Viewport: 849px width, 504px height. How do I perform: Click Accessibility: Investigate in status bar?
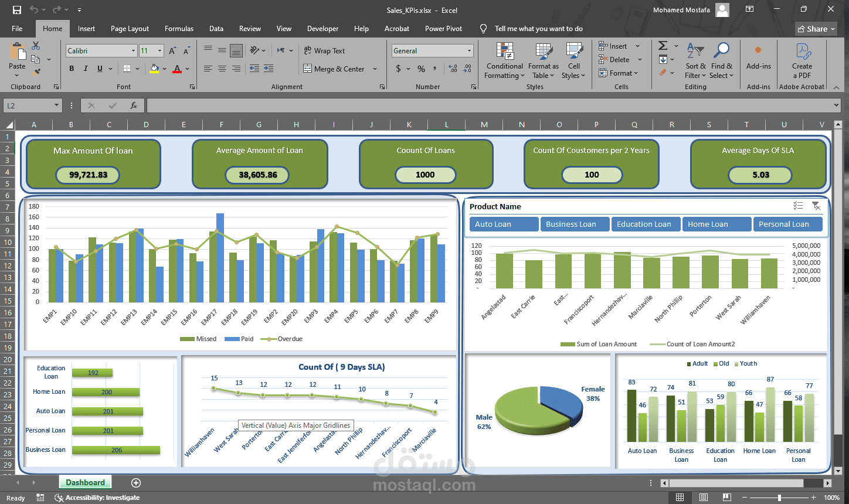97,498
